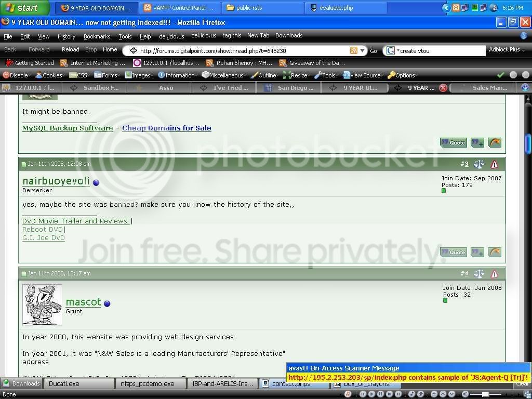This screenshot has width=532, height=399.
Task: Multi-quote nairbuoyevoli's post
Action: pyautogui.click(x=477, y=252)
